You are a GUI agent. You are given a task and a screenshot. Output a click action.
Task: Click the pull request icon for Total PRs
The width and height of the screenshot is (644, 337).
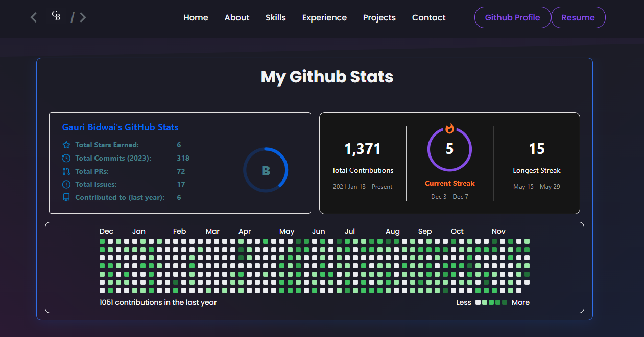pyautogui.click(x=66, y=171)
